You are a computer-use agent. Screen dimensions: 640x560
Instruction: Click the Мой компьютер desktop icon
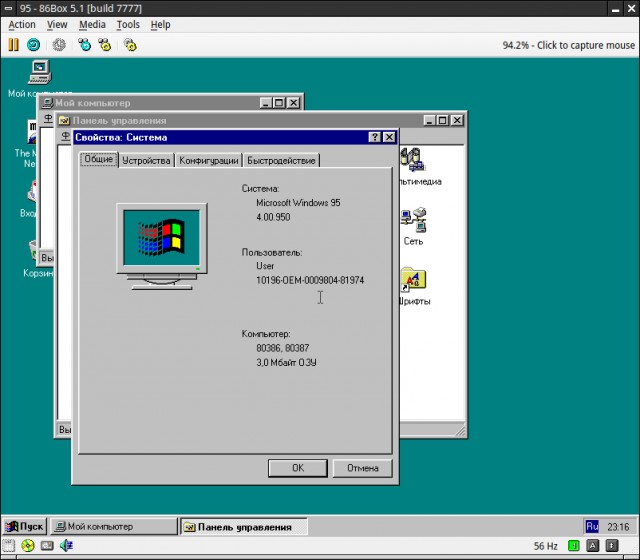40,72
